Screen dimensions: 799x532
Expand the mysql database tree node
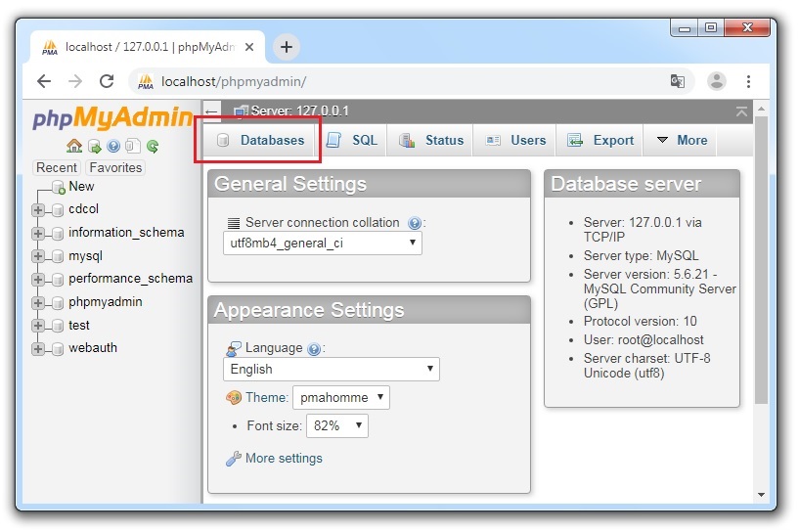pyautogui.click(x=38, y=256)
